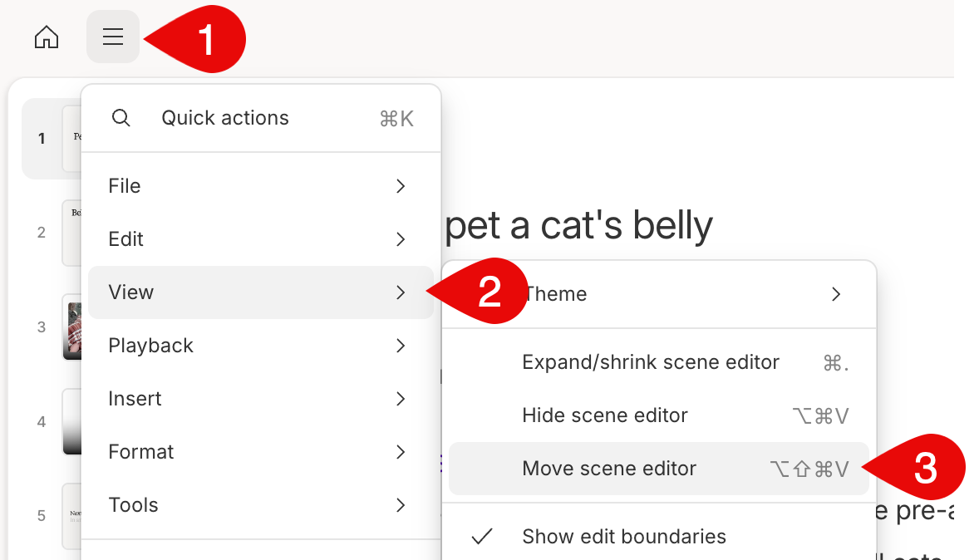Open the hamburger menu button
The image size is (979, 560).
113,37
